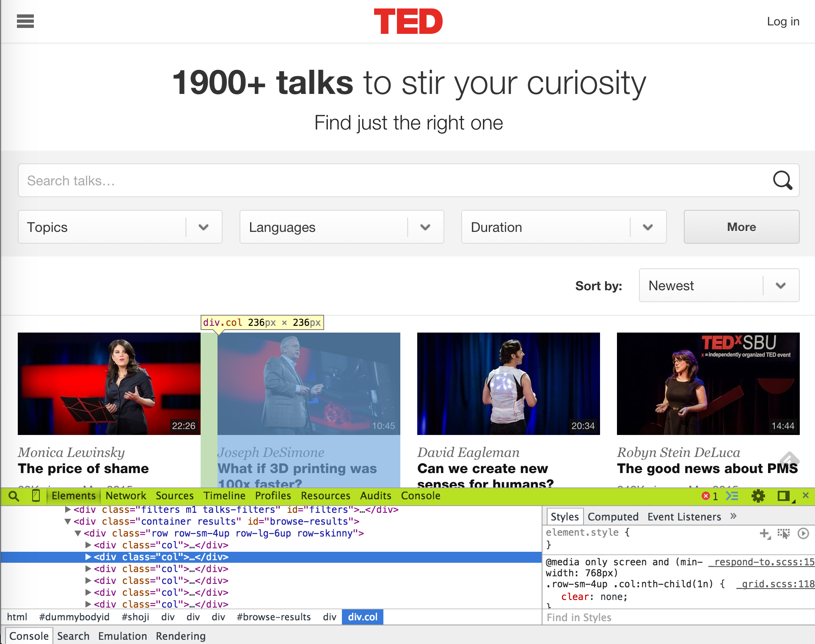Expand more Styles tabs chevron
Image resolution: width=815 pixels, height=644 pixels.
pyautogui.click(x=733, y=516)
